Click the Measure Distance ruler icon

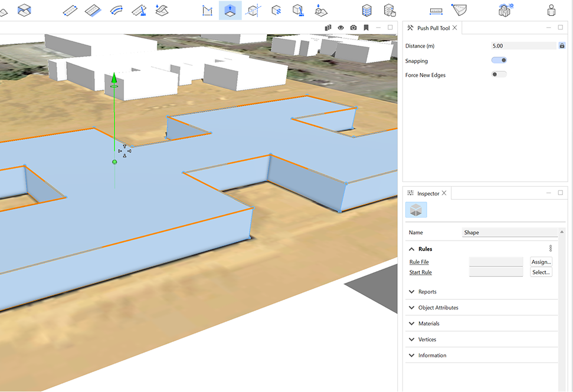(436, 10)
